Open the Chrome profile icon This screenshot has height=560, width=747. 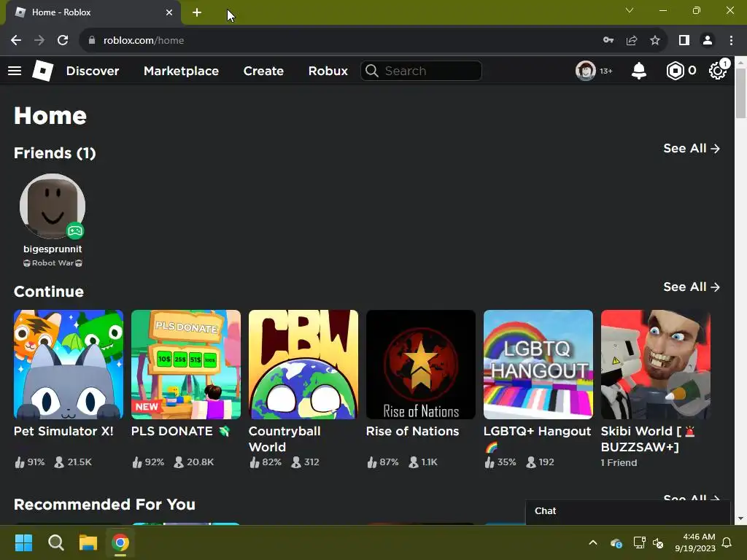(x=708, y=41)
